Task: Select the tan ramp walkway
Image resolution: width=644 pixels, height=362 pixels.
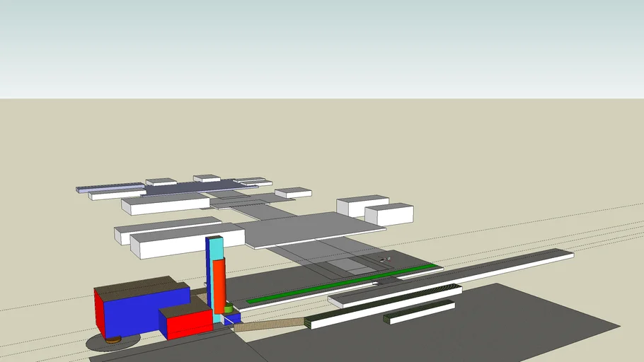Action: click(x=269, y=325)
